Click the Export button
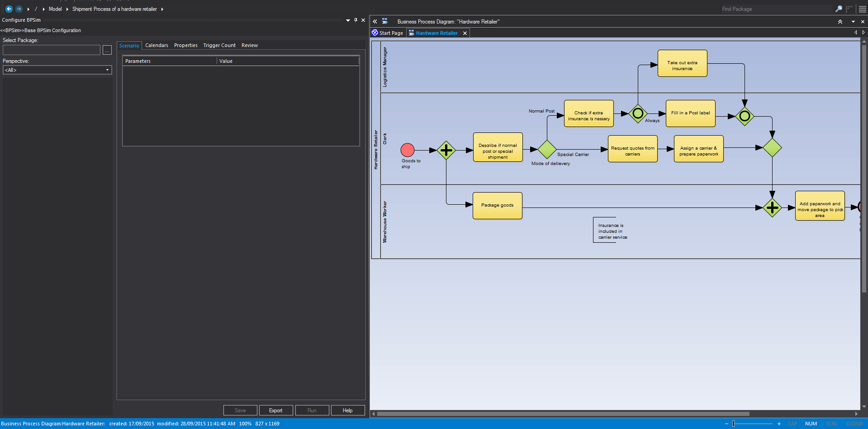Image resolution: width=868 pixels, height=429 pixels. coord(275,410)
